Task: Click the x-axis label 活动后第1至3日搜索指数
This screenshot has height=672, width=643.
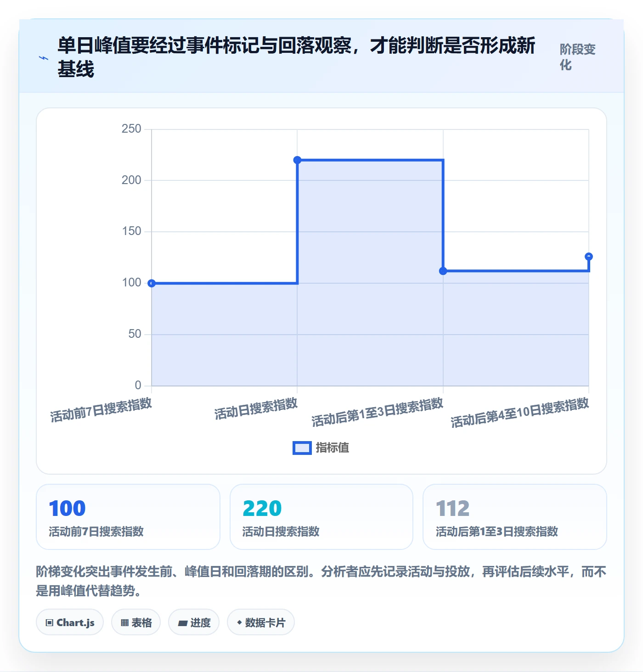Action: click(377, 412)
